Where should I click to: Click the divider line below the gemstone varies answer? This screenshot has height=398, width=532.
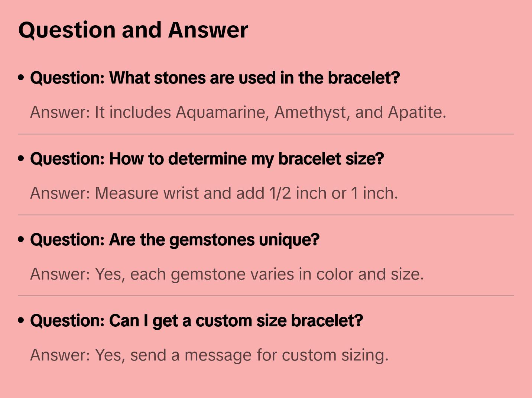266,296
